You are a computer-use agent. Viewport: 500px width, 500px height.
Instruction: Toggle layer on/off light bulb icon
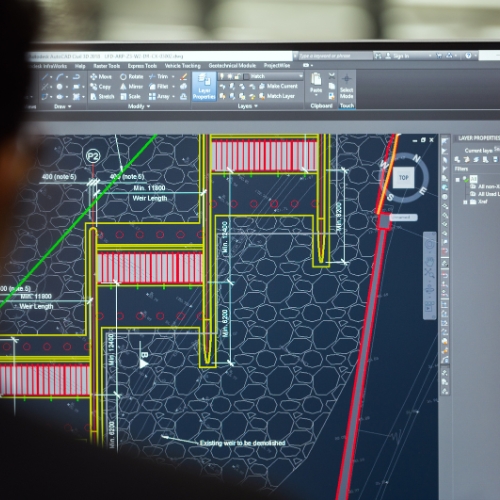coord(222,76)
